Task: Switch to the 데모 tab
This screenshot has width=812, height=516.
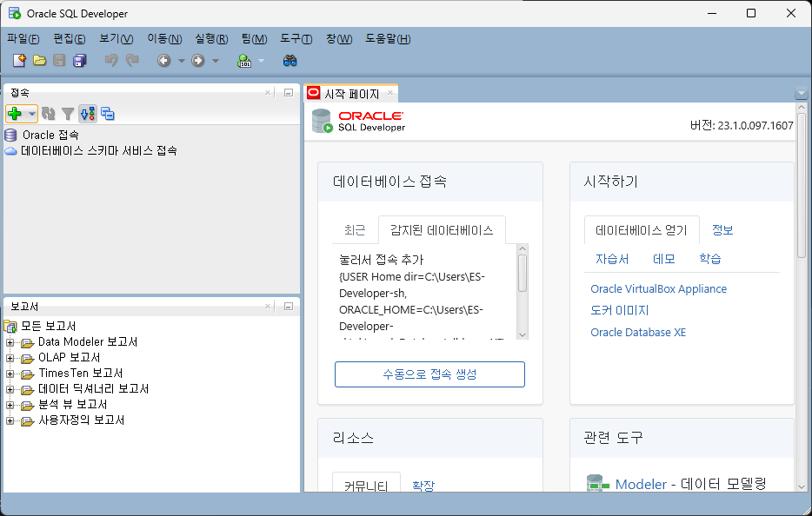Action: point(664,259)
